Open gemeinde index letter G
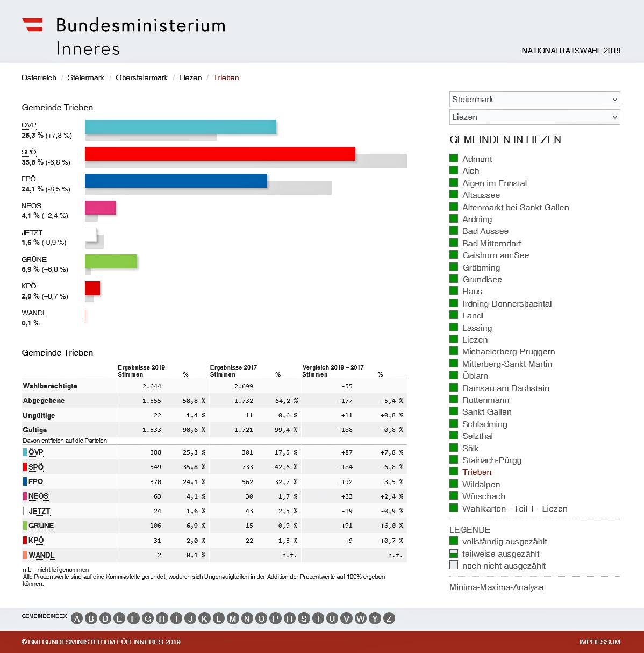Viewport: 644px width, 653px height. tap(148, 619)
